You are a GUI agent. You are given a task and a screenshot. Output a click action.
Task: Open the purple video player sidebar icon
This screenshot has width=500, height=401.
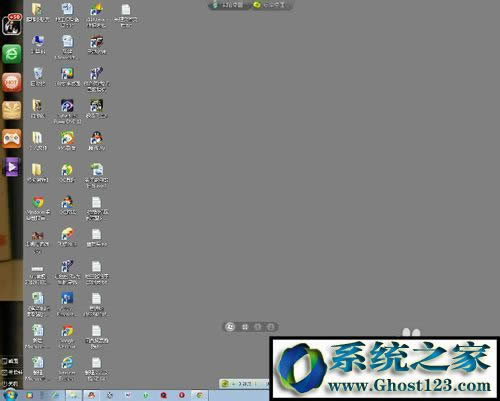[12, 167]
